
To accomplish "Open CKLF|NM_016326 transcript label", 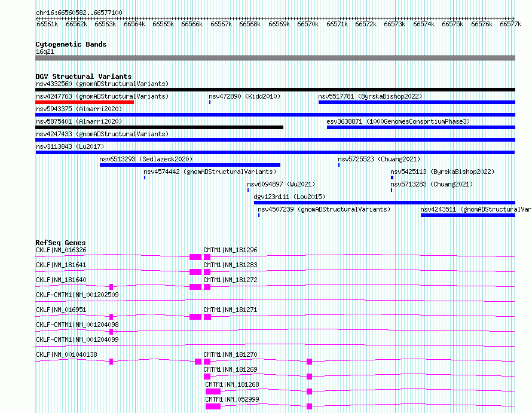I will [61, 250].
